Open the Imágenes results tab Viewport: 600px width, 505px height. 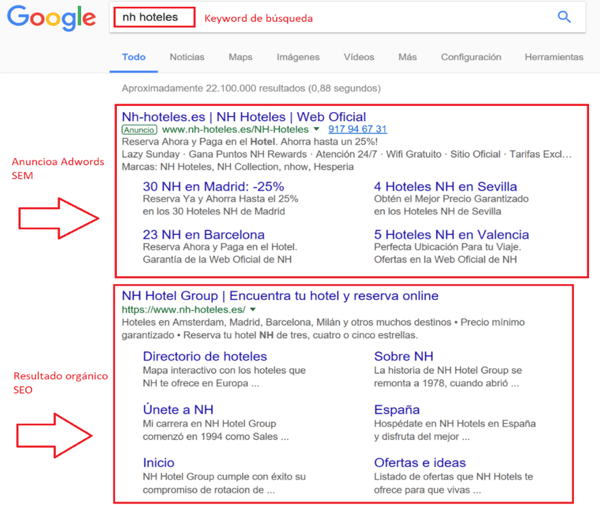point(298,58)
